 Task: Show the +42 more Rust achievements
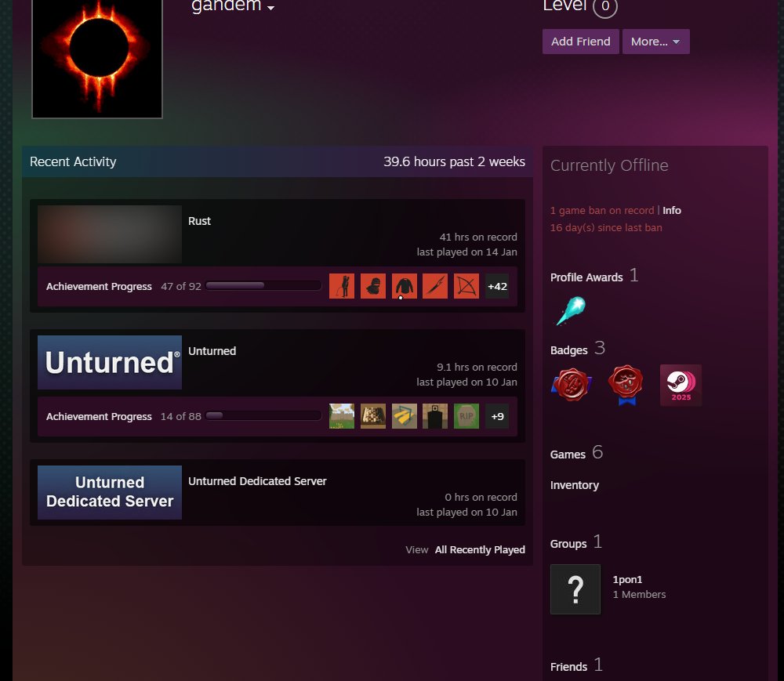click(497, 286)
